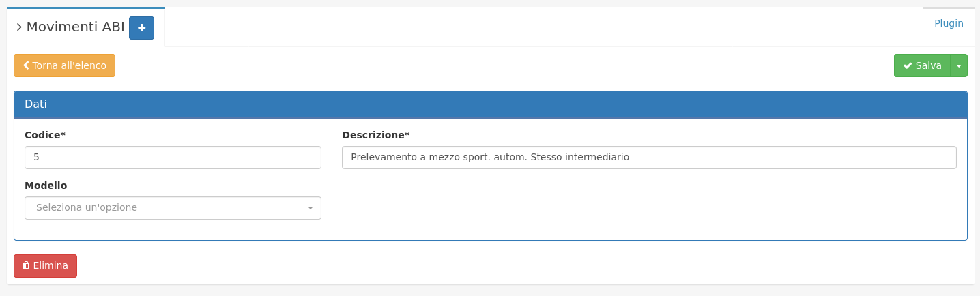This screenshot has height=296, width=980.
Task: Switch to the Plugin tab
Action: 949,23
